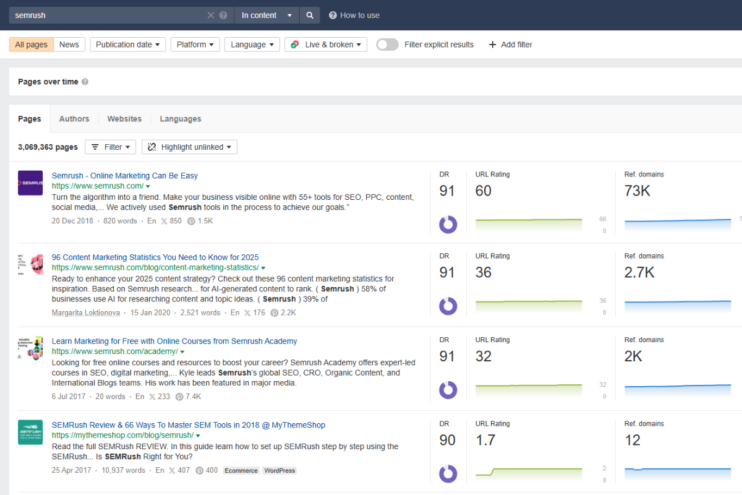
Task: Open the Semrush homepage result thumbnail
Action: (x=30, y=183)
